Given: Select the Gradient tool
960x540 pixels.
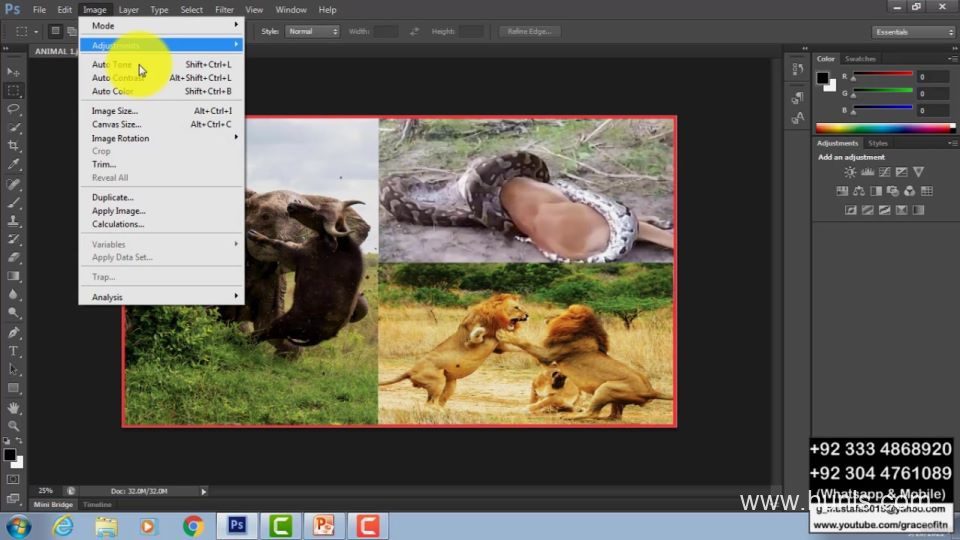Looking at the screenshot, I should click(13, 276).
